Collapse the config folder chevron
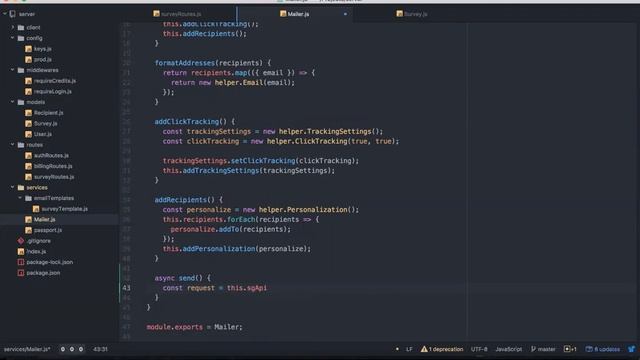 click(x=13, y=38)
